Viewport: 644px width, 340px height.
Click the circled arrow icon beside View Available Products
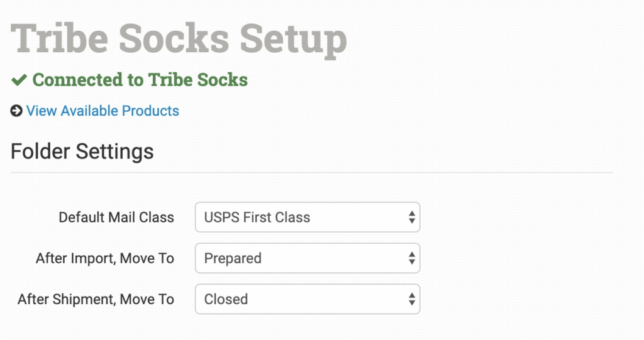pyautogui.click(x=16, y=111)
